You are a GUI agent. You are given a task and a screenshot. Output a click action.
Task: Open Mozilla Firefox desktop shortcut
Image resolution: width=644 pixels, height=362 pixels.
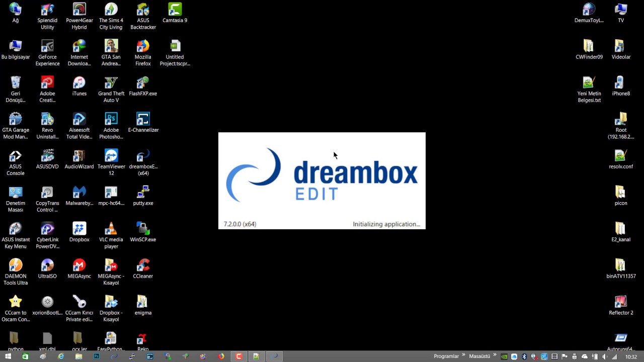point(143,53)
